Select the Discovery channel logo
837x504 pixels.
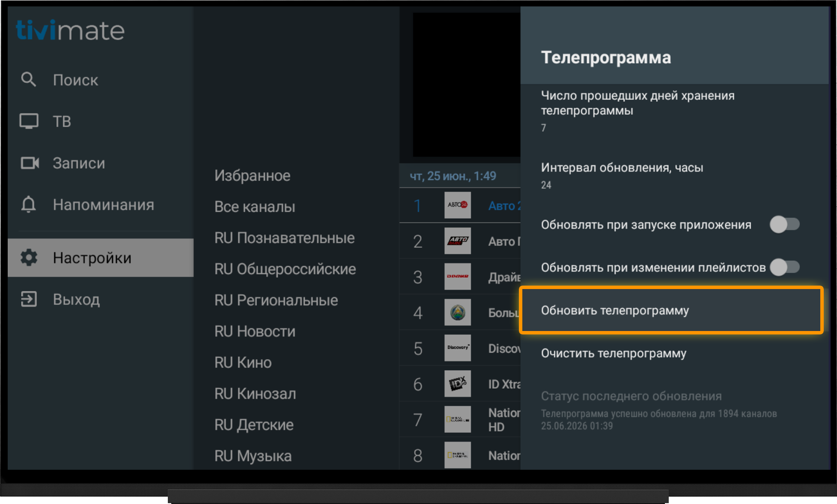pyautogui.click(x=457, y=348)
